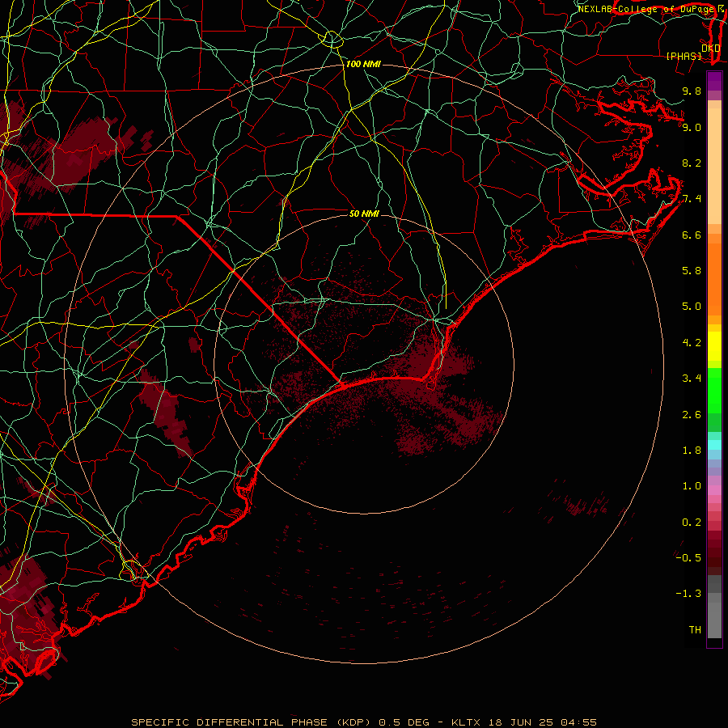The height and width of the screenshot is (728, 728).
Task: Click the 3.4 value on the color scale
Action: (x=692, y=379)
